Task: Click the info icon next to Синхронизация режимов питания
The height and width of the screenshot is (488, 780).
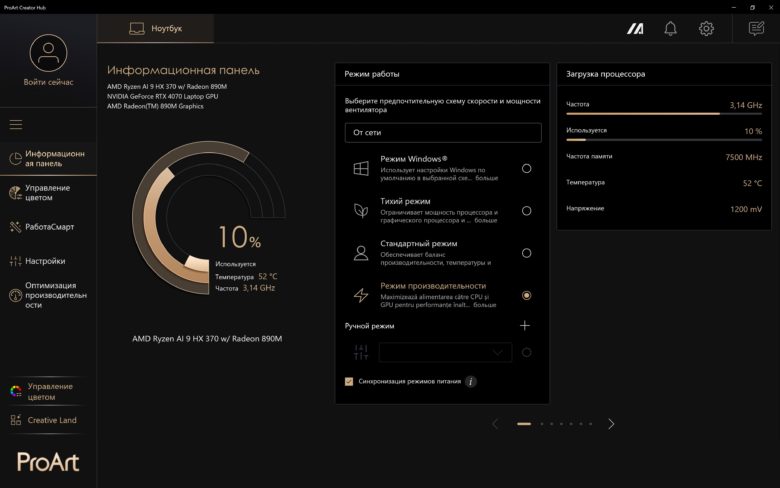Action: click(471, 382)
